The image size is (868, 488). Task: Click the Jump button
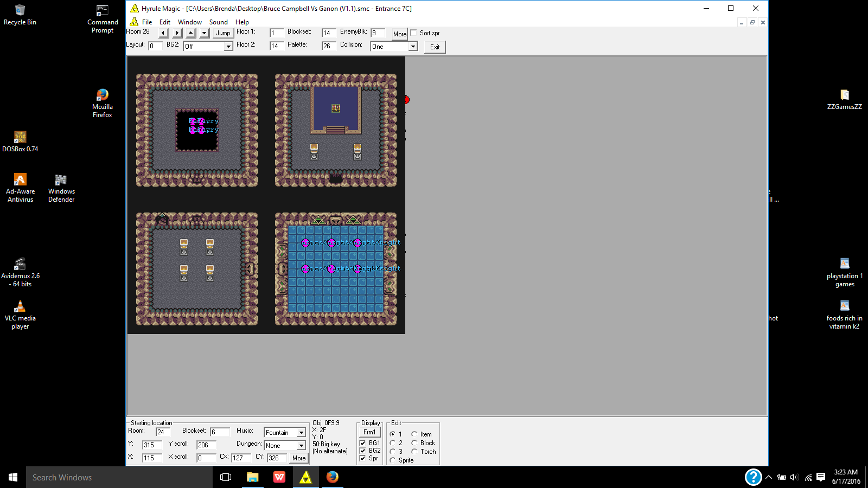coord(224,33)
